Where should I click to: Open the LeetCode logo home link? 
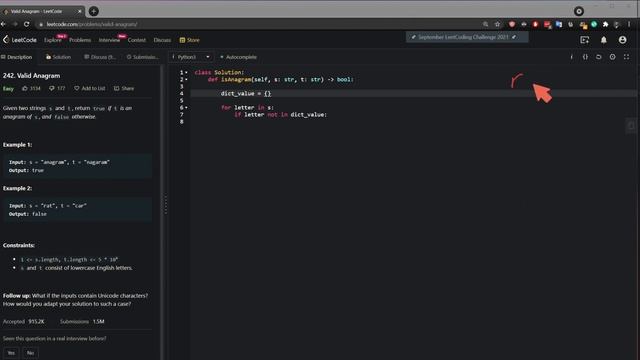point(20,40)
